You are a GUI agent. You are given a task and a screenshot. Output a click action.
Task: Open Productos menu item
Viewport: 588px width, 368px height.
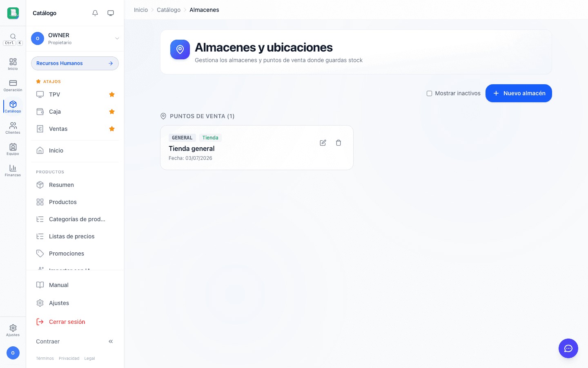tap(75, 202)
